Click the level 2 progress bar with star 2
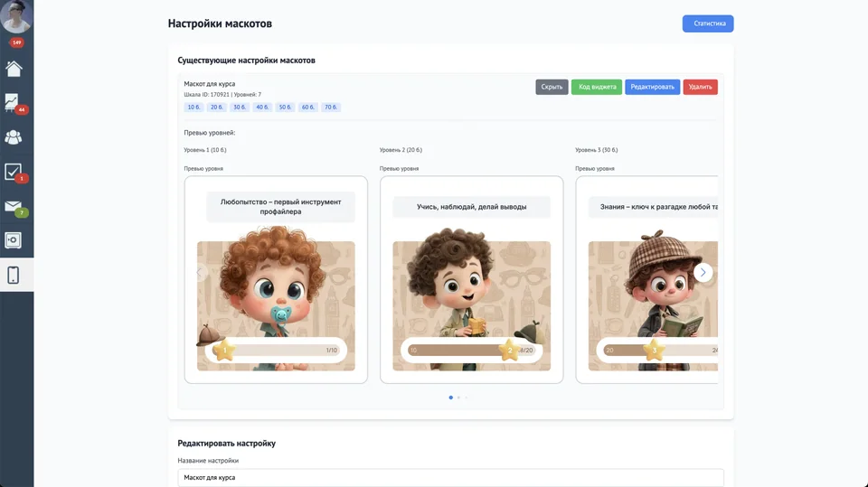 pyautogui.click(x=472, y=350)
